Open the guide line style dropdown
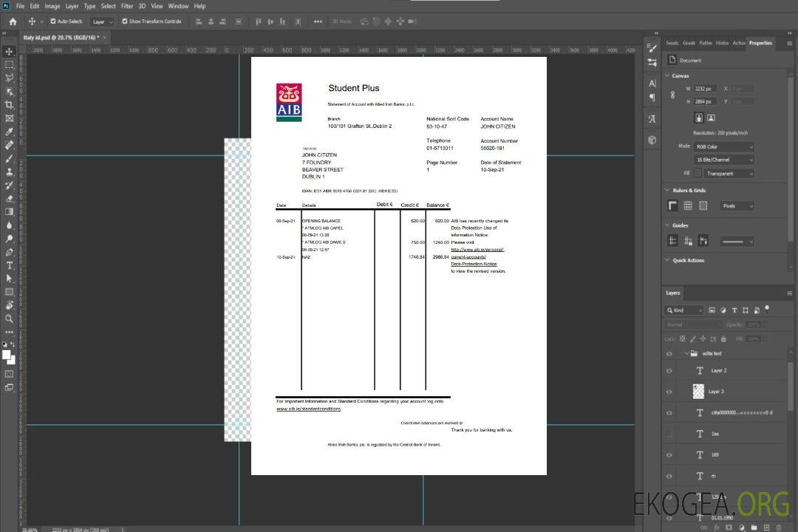The width and height of the screenshot is (798, 532). 737,242
